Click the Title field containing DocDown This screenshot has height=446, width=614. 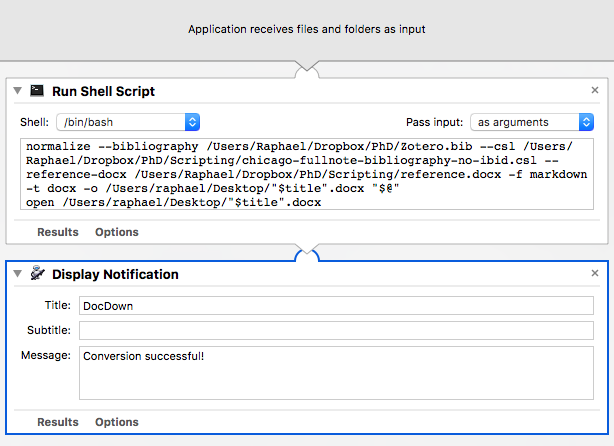(336, 305)
